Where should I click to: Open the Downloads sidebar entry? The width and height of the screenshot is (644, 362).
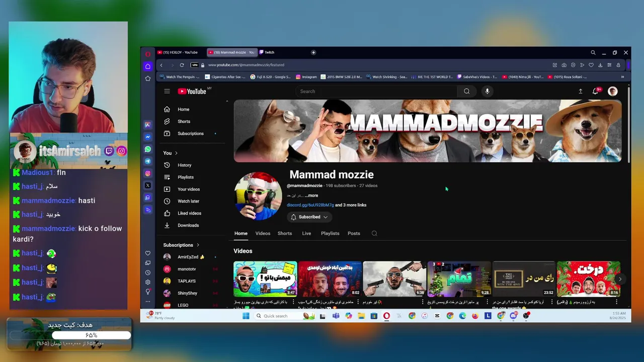point(191,225)
